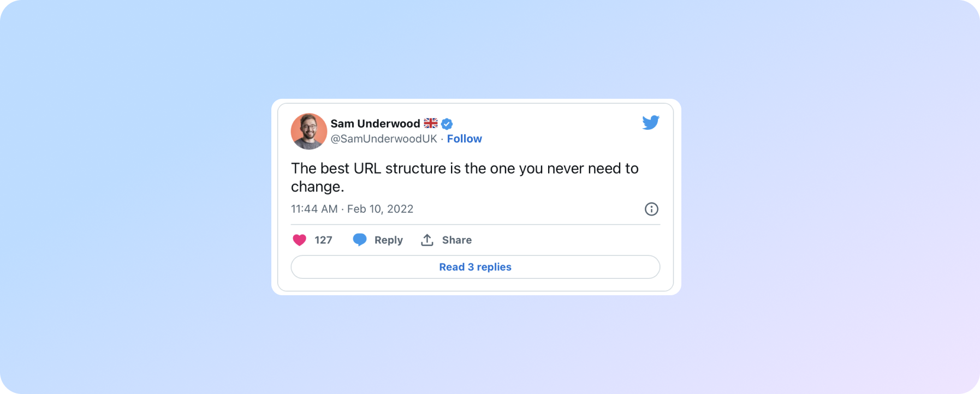980x394 pixels.
Task: Click the tweet's first line about URL structure
Action: click(464, 168)
